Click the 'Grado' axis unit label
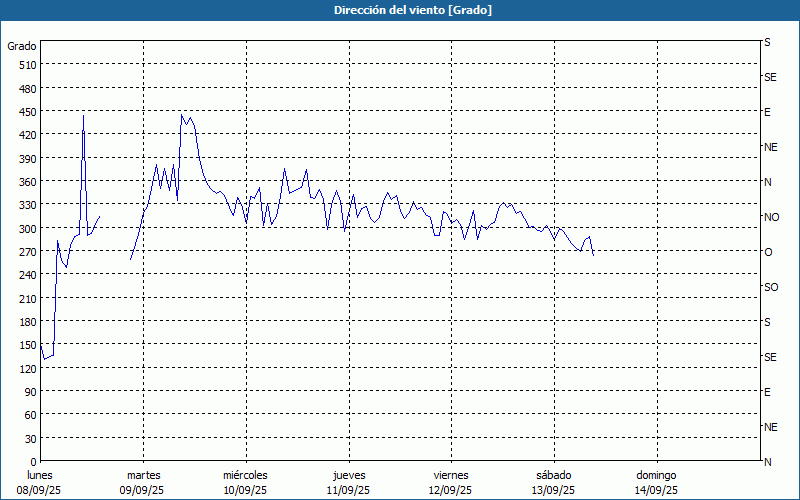Image resolution: width=800 pixels, height=500 pixels. point(22,46)
